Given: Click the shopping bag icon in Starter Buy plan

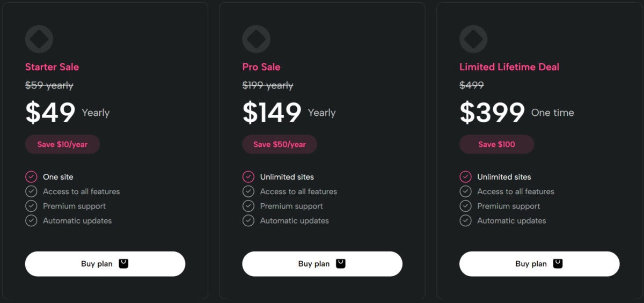Looking at the screenshot, I should (x=123, y=263).
